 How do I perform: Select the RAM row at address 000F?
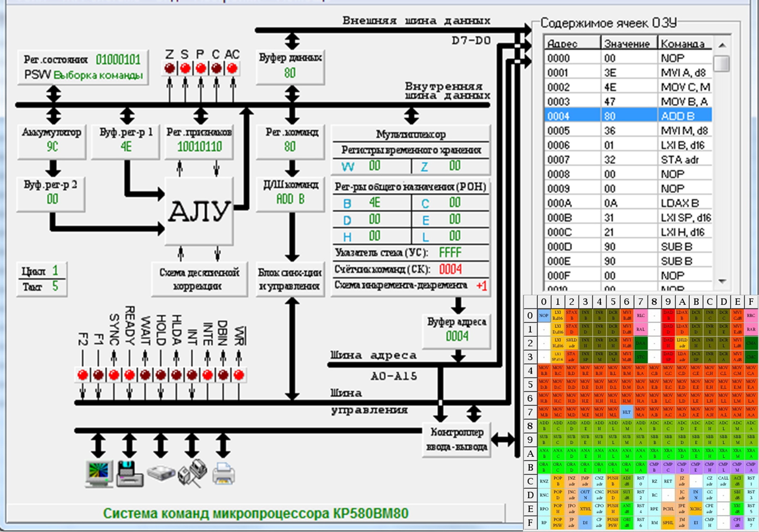coord(628,275)
